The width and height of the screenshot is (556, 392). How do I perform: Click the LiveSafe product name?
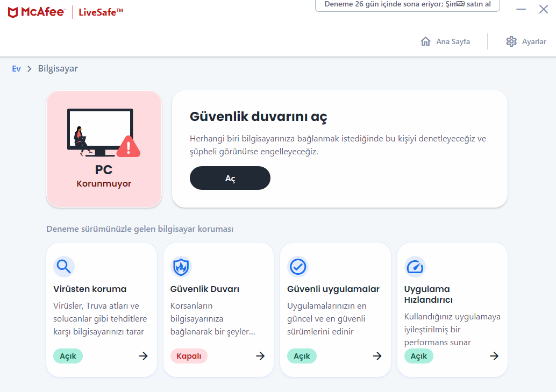[101, 12]
